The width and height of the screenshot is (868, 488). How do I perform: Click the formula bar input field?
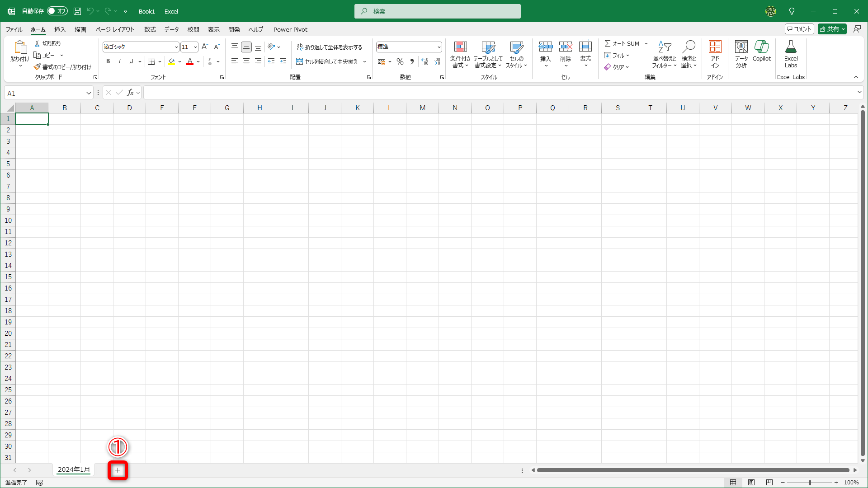497,93
